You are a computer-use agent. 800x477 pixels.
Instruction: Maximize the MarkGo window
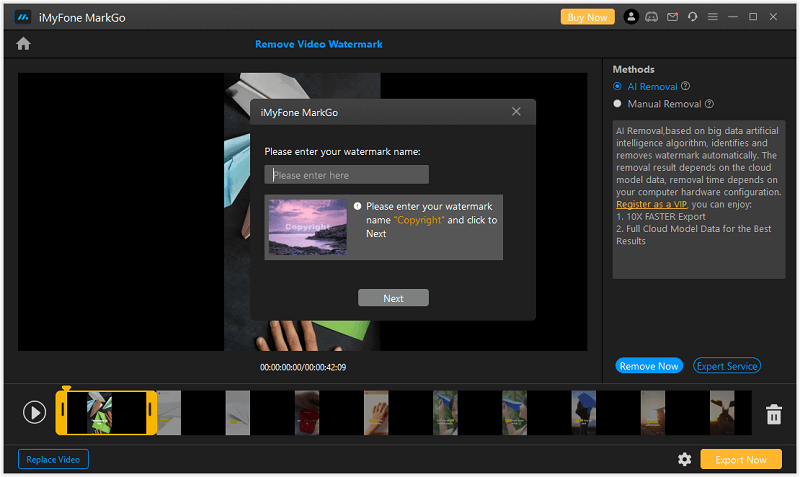pyautogui.click(x=753, y=17)
